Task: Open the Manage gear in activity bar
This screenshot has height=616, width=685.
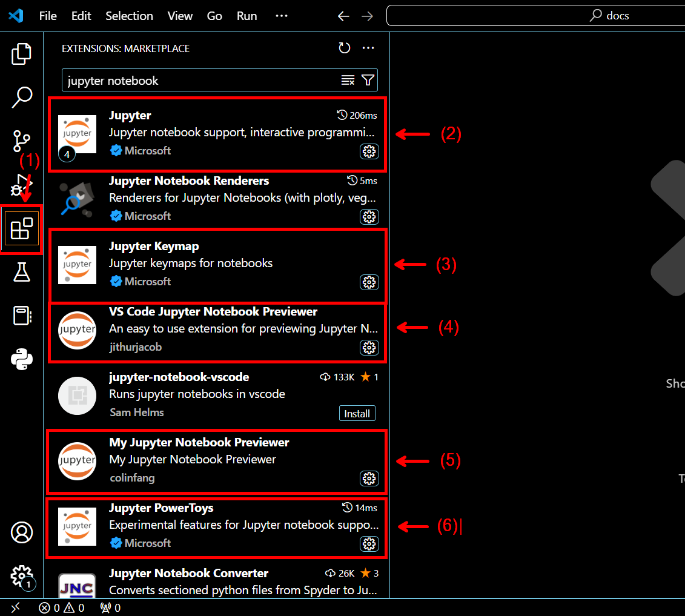Action: [x=21, y=576]
